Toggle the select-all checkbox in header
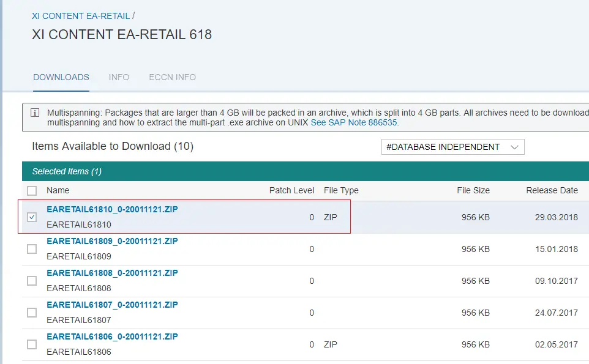 (x=32, y=191)
